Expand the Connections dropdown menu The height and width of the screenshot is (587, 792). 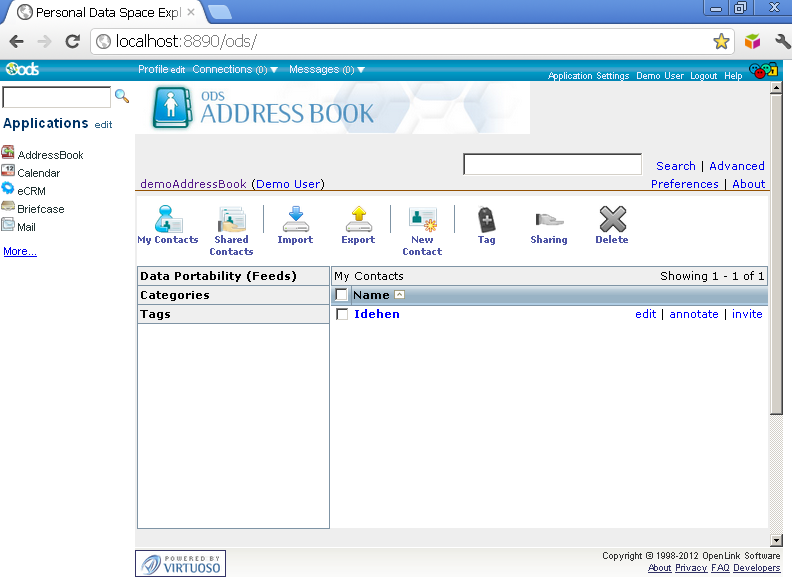click(235, 70)
